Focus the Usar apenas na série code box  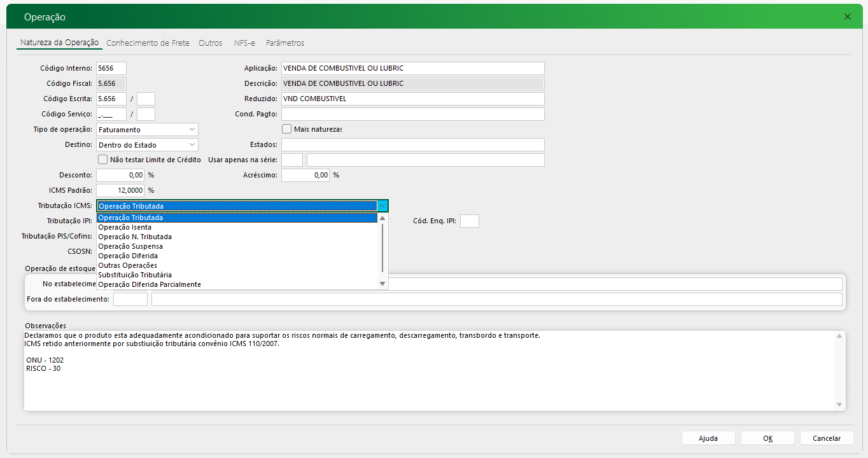pos(292,160)
